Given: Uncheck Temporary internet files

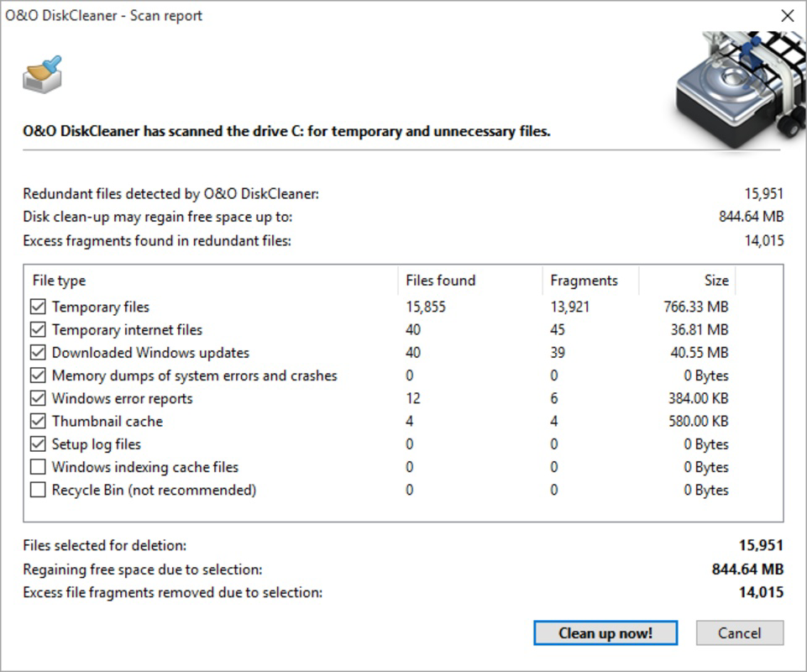Looking at the screenshot, I should [38, 329].
